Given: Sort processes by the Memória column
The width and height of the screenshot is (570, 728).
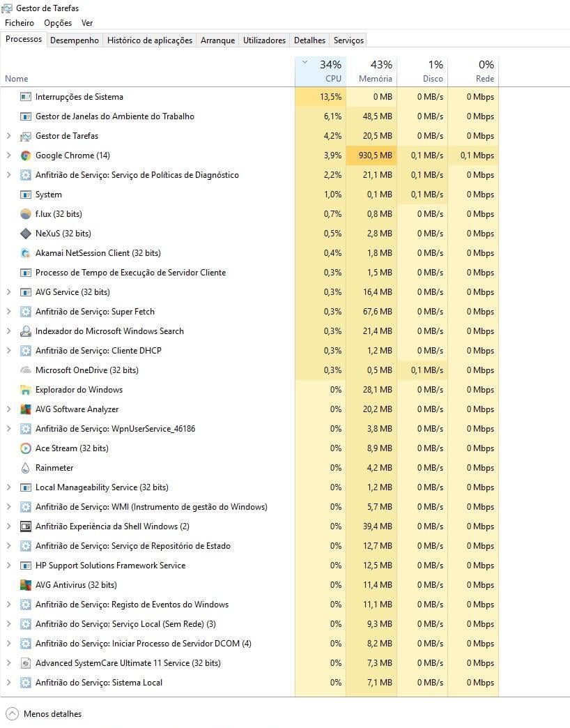Looking at the screenshot, I should click(x=375, y=72).
